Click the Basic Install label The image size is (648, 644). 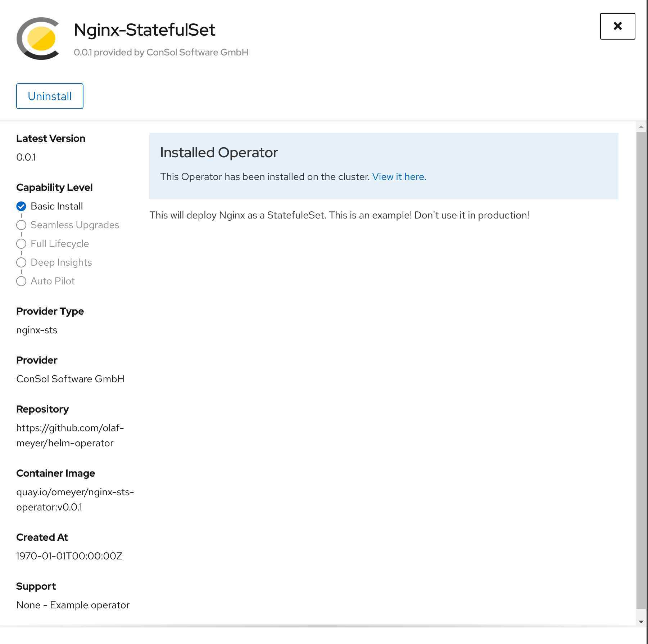(x=57, y=206)
